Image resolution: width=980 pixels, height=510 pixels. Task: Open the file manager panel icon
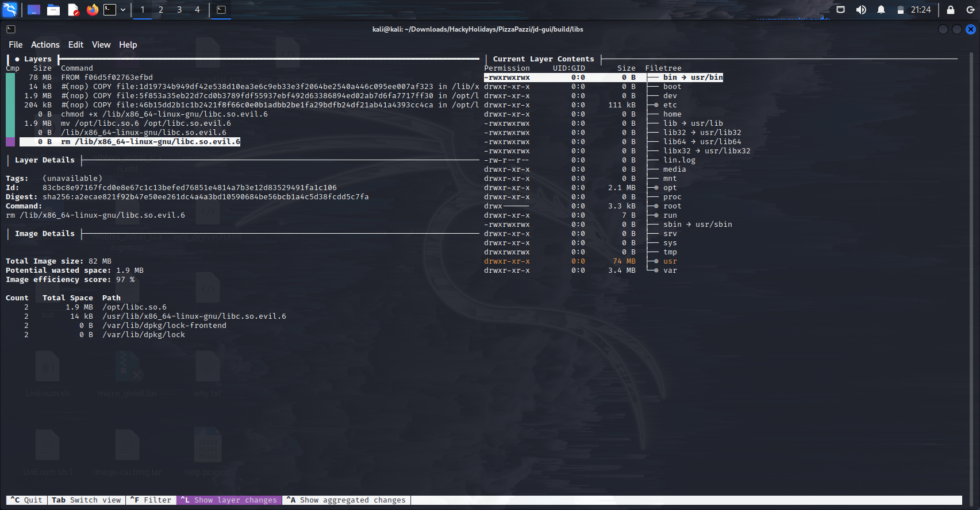pos(53,10)
